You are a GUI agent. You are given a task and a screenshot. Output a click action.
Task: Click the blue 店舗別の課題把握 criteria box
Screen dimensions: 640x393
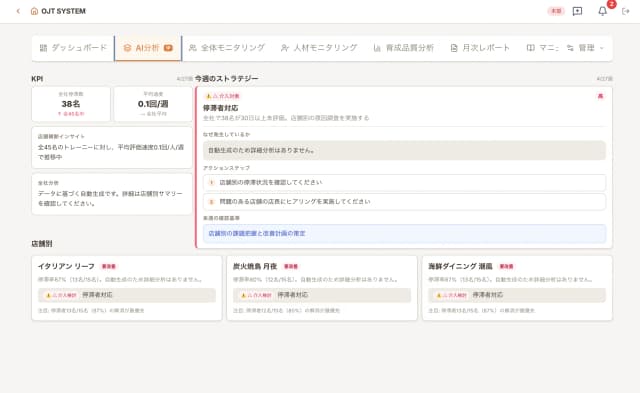(404, 233)
